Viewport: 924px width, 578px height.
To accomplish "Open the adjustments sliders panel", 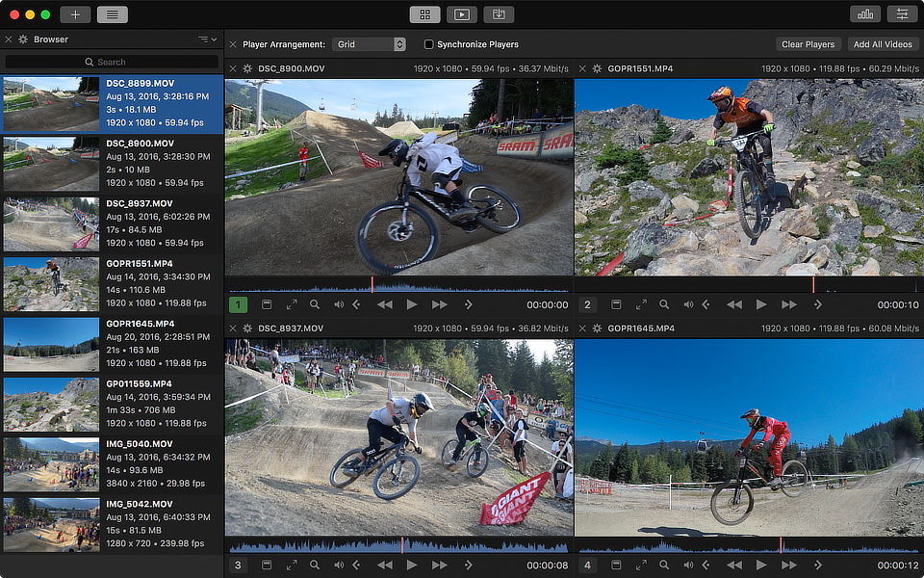I will click(902, 14).
